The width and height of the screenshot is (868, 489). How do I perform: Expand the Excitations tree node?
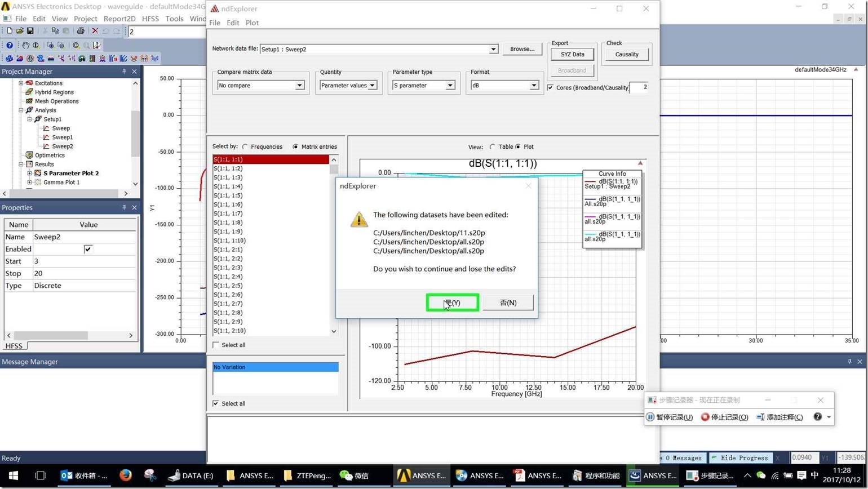pos(21,83)
